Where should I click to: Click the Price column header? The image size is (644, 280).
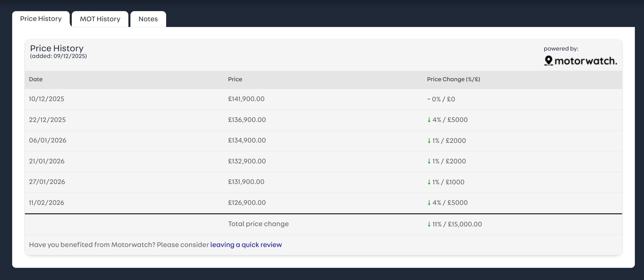[x=235, y=79]
